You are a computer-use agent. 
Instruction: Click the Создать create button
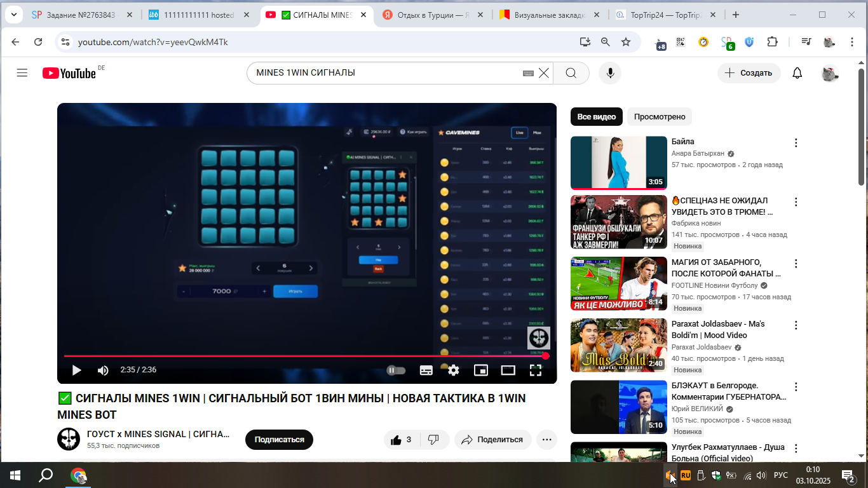pos(749,73)
